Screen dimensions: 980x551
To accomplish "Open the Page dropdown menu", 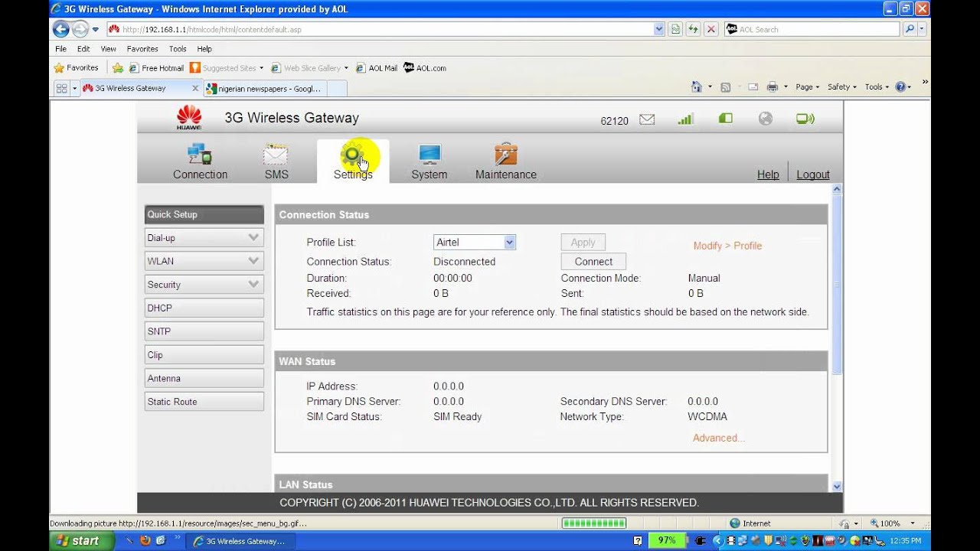I will [x=807, y=86].
